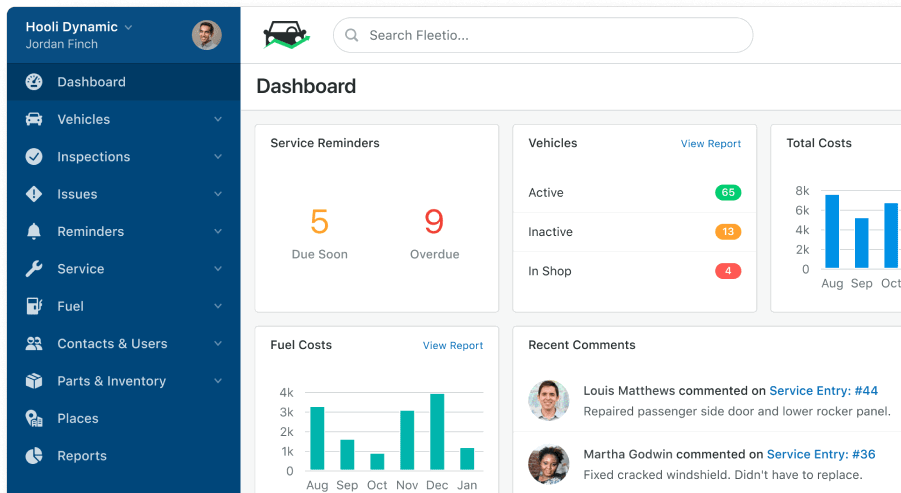The image size is (901, 493).
Task: Expand the Parts & Inventory chevron
Action: click(x=218, y=380)
